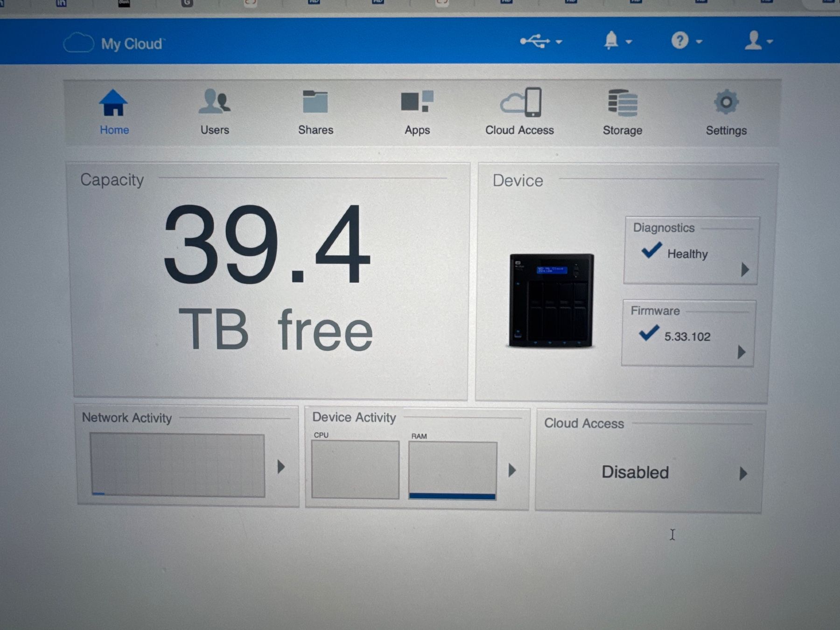Click the My Cloud title text
Viewport: 840px width, 630px height.
(132, 44)
